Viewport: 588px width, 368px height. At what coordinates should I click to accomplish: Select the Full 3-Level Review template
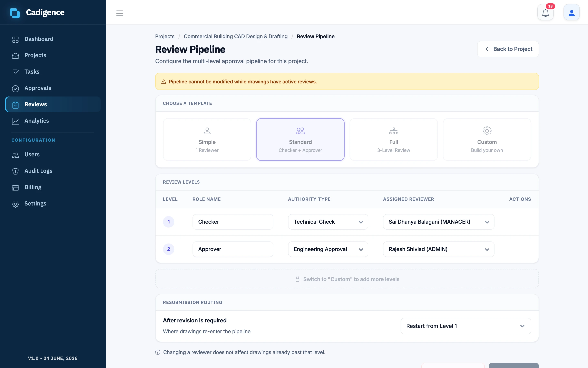394,139
